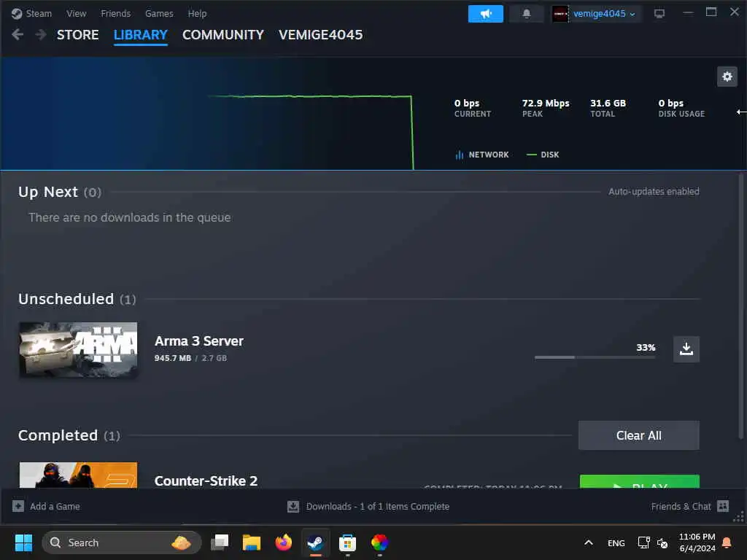Show hidden system tray icons chevron

click(x=589, y=542)
